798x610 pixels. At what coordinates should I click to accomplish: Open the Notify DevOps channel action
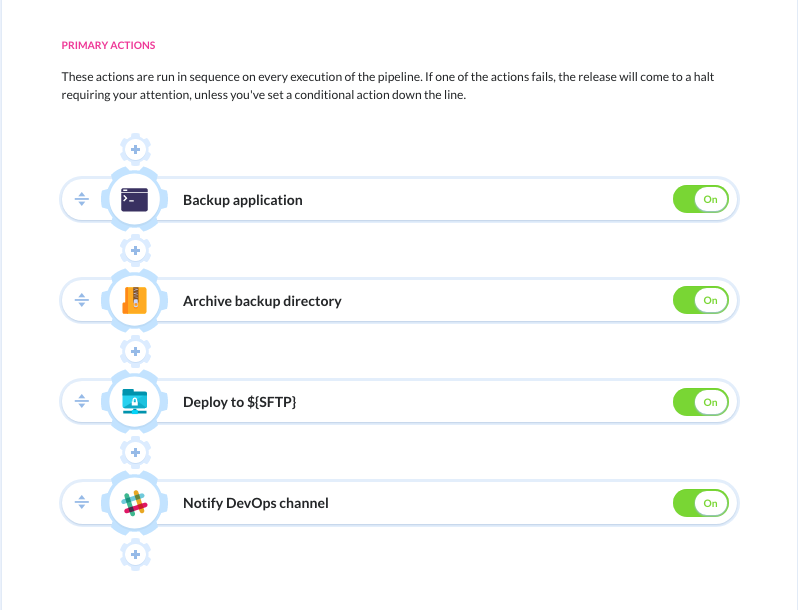pos(255,503)
